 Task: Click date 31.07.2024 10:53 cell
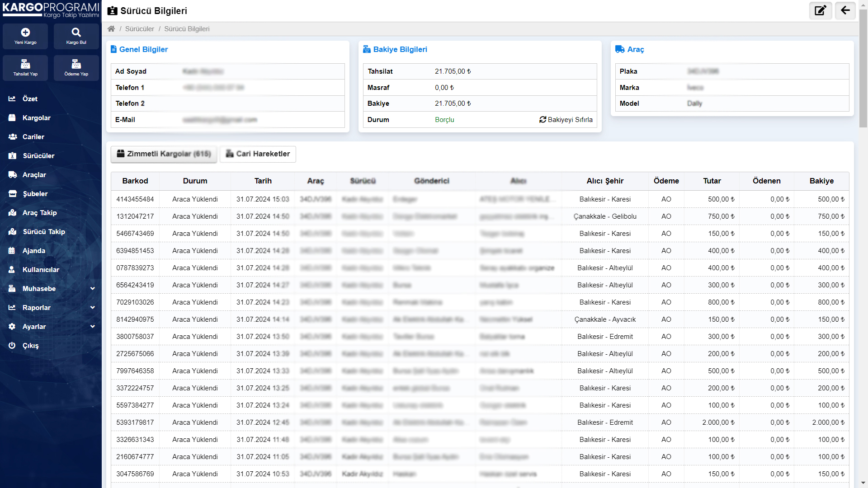click(263, 474)
